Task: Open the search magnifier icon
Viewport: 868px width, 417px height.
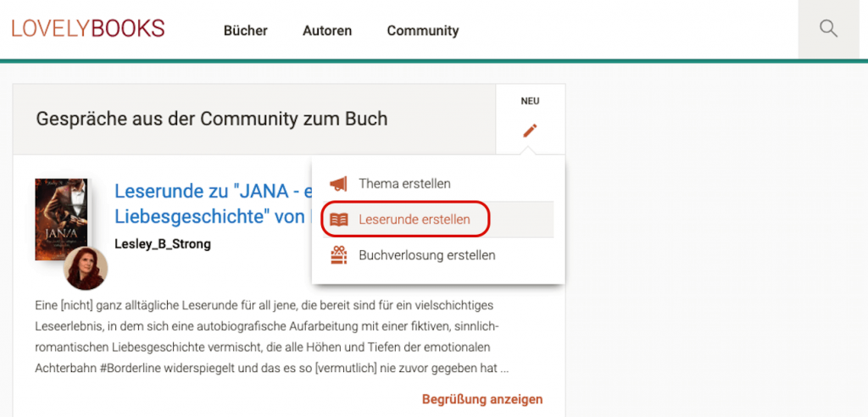Action: point(828,30)
